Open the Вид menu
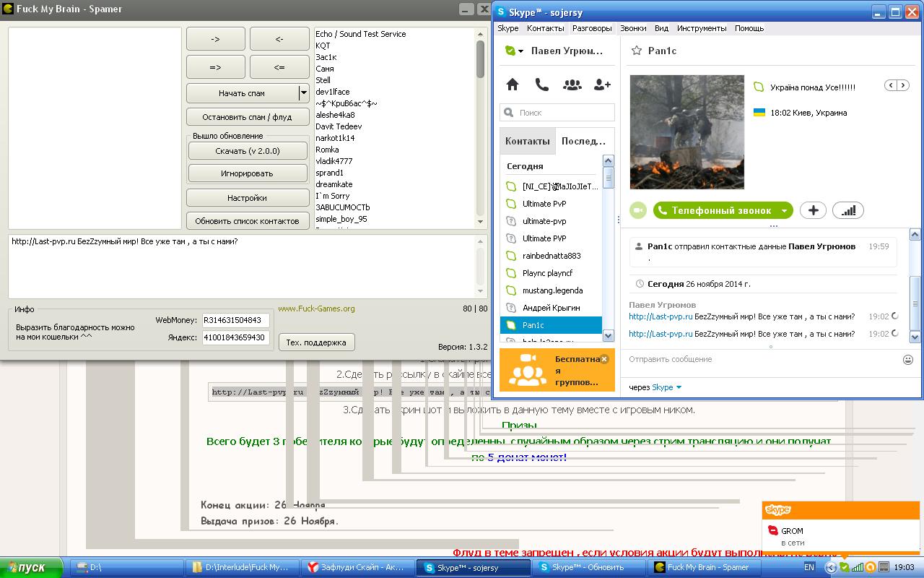Screen dimensions: 924x578 click(661, 28)
